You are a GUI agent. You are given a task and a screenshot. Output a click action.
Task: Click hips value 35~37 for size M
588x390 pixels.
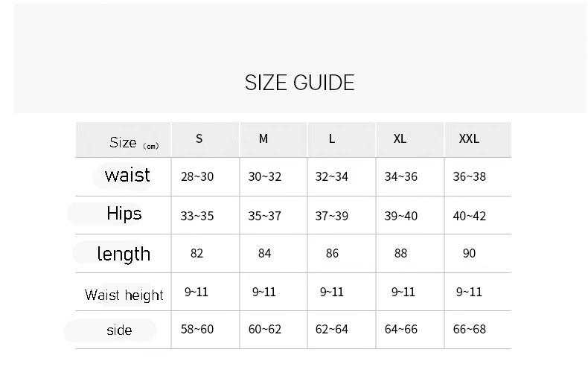(264, 216)
